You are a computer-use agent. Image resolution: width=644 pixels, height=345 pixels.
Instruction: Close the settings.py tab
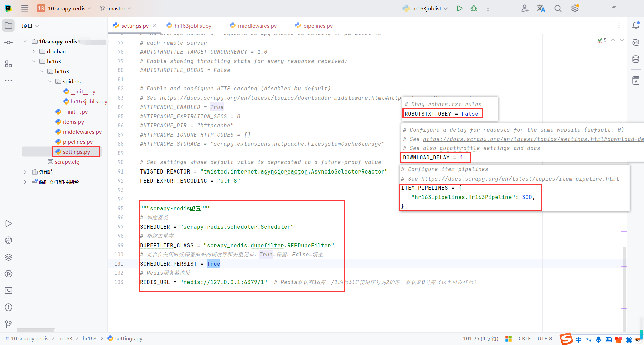[155, 25]
